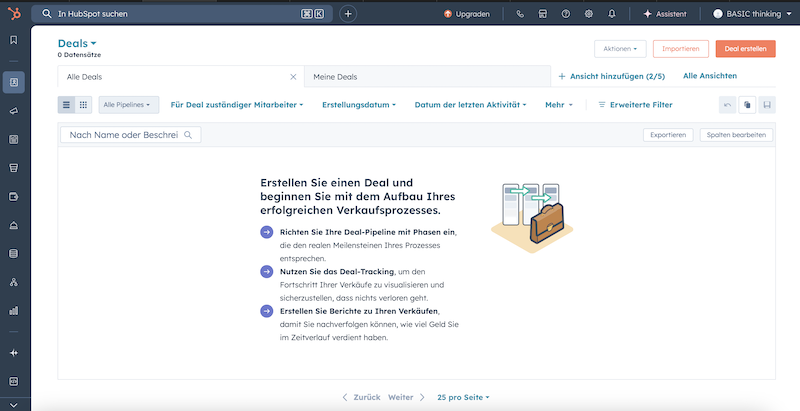
Task: Open the Deals object switcher dropdown
Action: 77,43
